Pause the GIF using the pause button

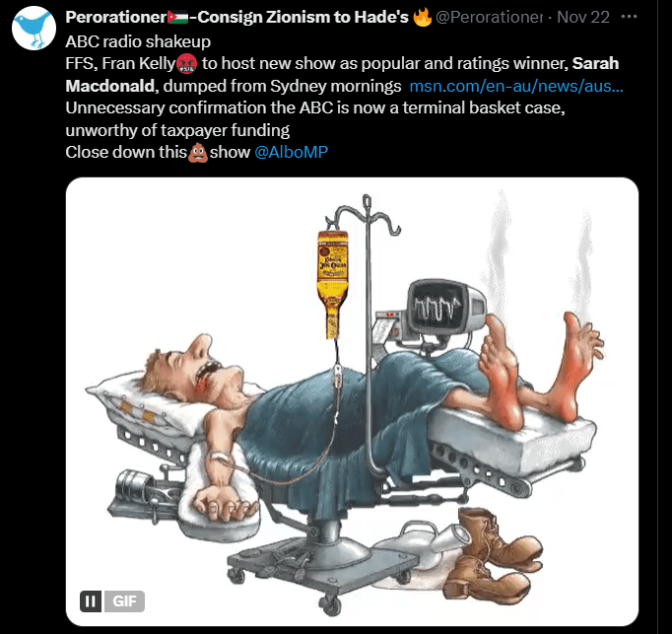pos(90,600)
